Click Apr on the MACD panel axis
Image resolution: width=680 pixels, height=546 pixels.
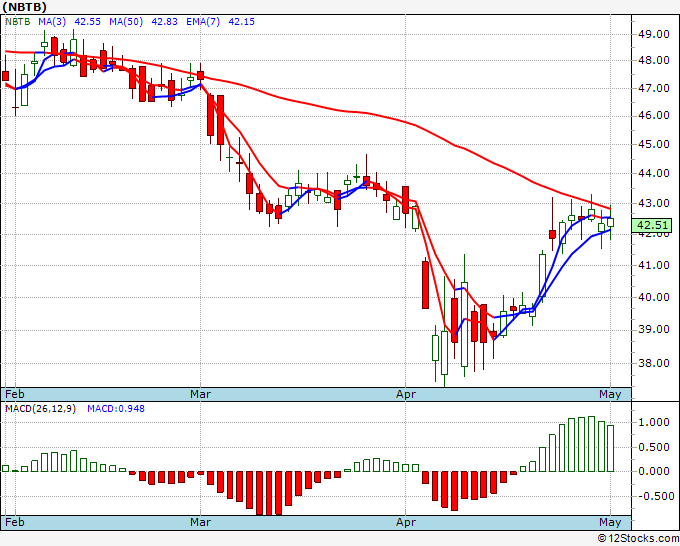tap(406, 522)
